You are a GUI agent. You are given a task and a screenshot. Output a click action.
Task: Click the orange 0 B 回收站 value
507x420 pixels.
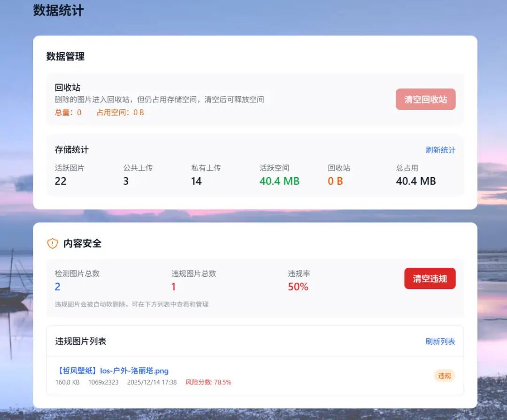(x=334, y=181)
